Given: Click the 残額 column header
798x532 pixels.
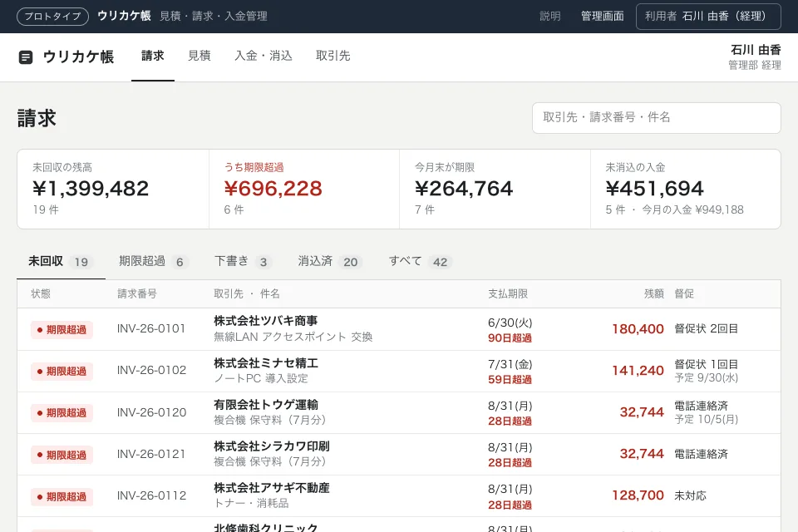Looking at the screenshot, I should click(x=654, y=293).
